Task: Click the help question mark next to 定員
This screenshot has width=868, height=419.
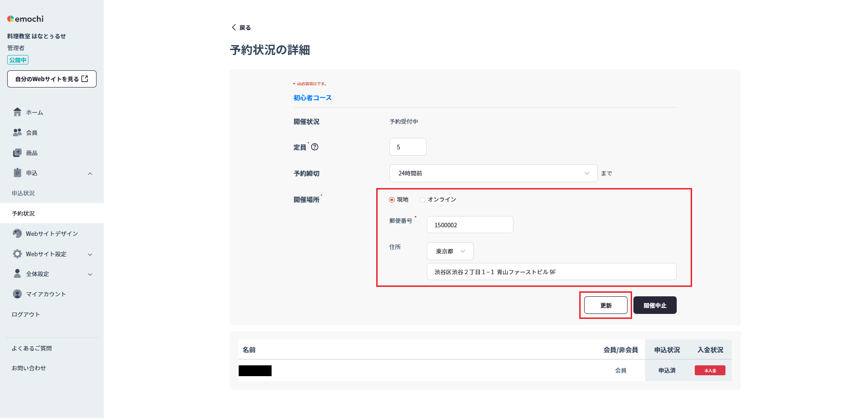Action: tap(315, 147)
